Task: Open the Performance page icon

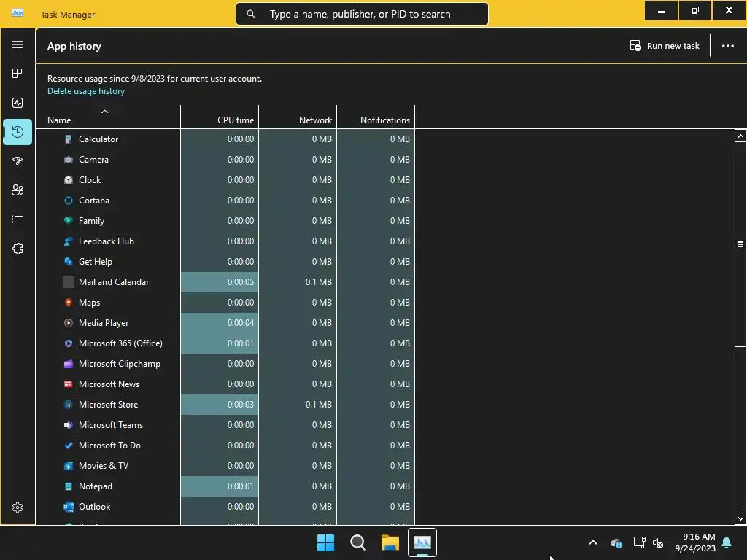Action: [18, 103]
